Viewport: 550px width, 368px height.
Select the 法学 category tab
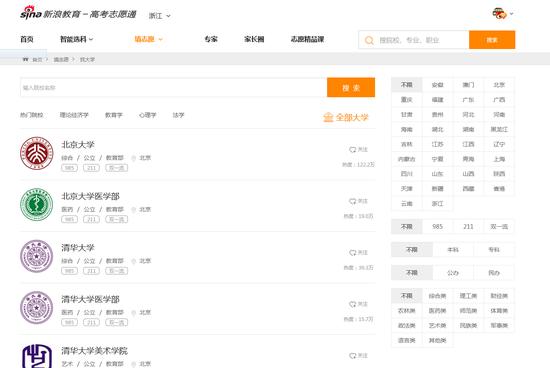coord(178,115)
